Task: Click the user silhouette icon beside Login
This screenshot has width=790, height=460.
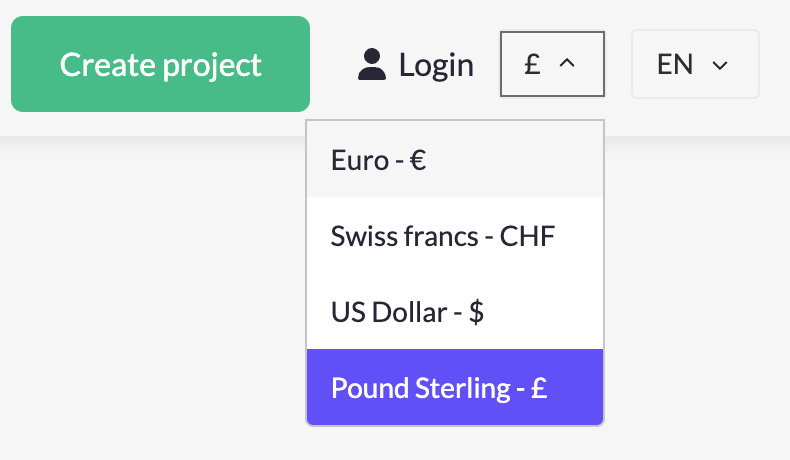Action: tap(372, 65)
